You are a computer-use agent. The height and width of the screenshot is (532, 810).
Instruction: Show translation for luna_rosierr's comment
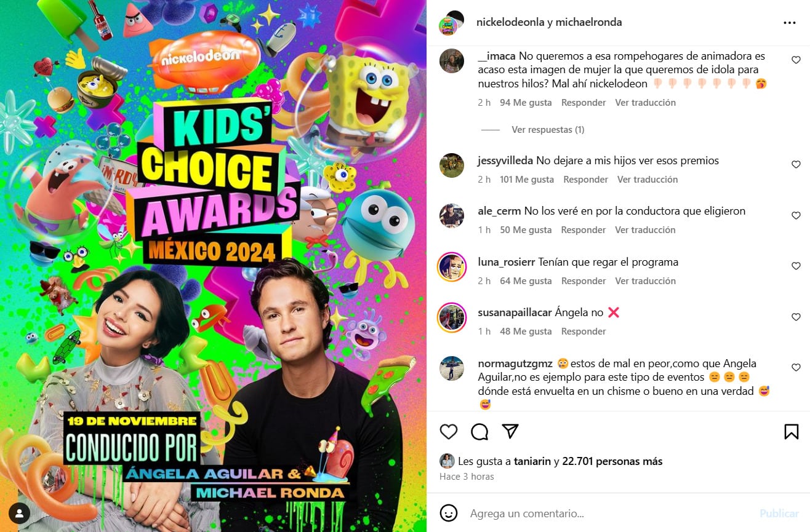click(645, 281)
